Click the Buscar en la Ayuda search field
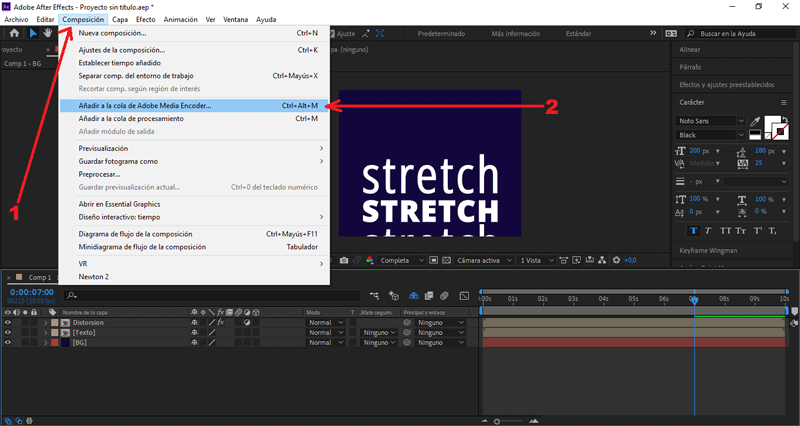Image resolution: width=800 pixels, height=426 pixels. [x=740, y=34]
